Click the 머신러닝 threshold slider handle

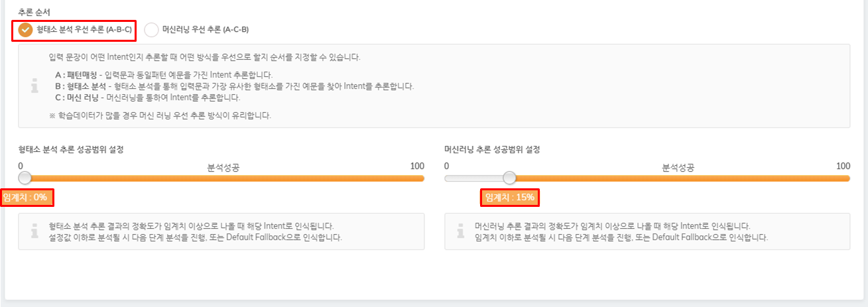[509, 178]
